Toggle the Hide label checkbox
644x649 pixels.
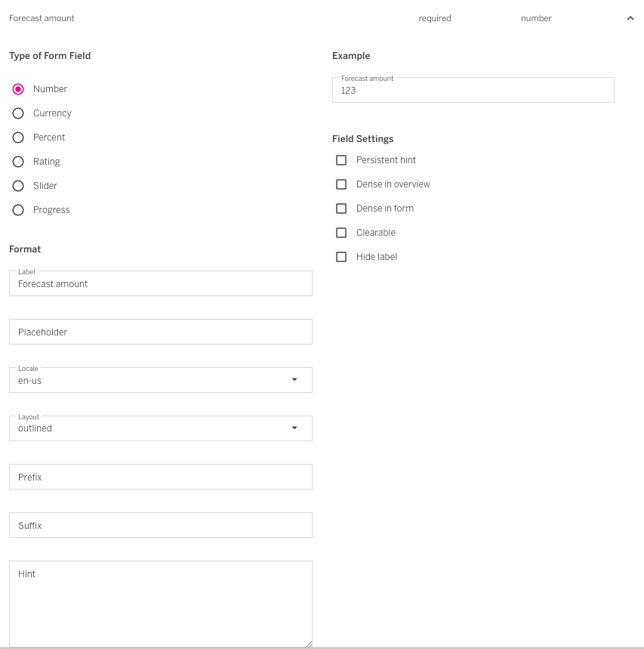click(341, 257)
